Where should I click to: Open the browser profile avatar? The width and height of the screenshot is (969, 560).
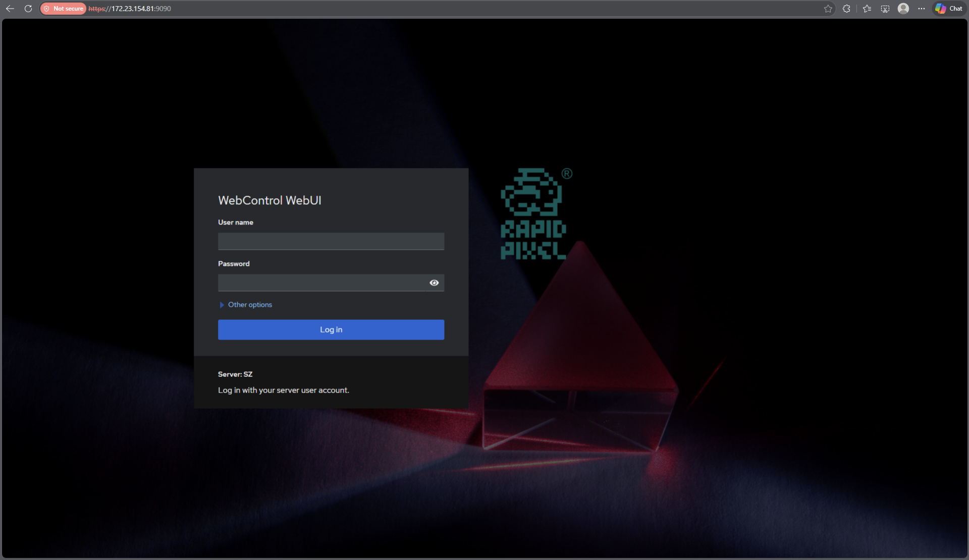click(903, 8)
